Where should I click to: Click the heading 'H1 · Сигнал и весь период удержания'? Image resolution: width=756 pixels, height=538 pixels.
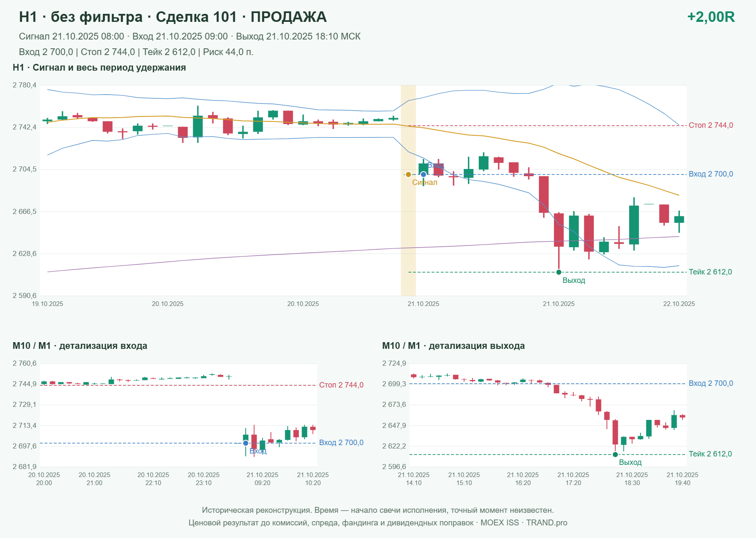pyautogui.click(x=99, y=68)
